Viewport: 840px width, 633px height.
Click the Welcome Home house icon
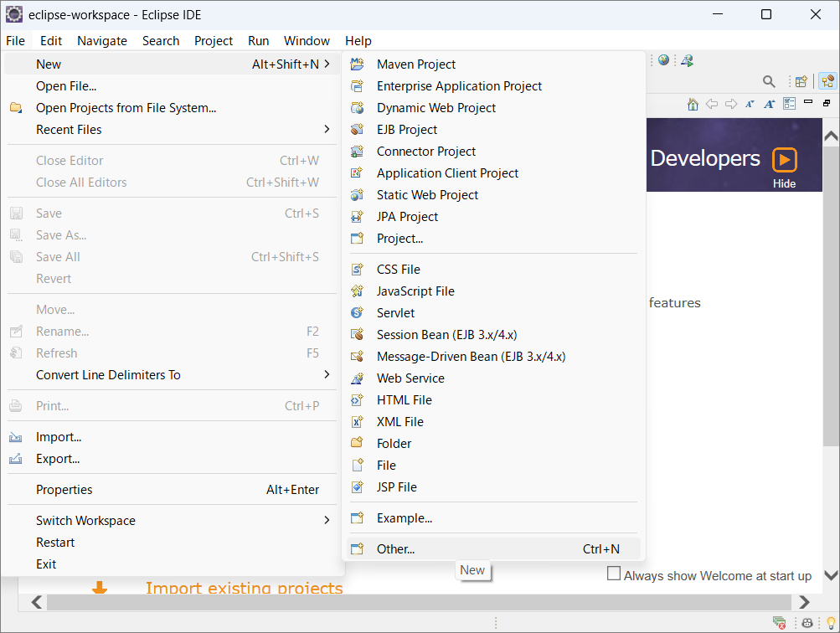pos(693,104)
